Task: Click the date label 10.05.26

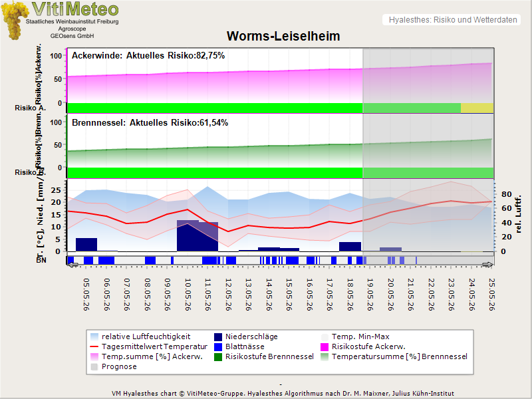Action: tap(188, 295)
